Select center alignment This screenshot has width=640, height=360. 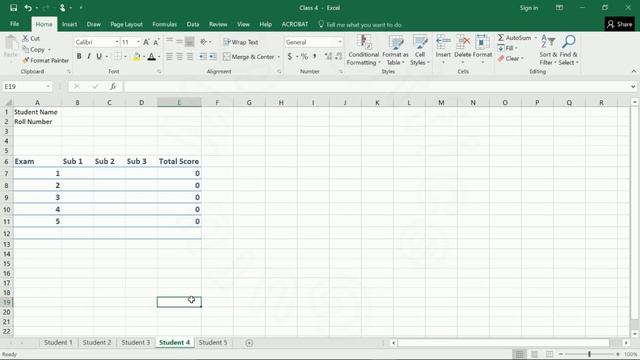(180, 57)
